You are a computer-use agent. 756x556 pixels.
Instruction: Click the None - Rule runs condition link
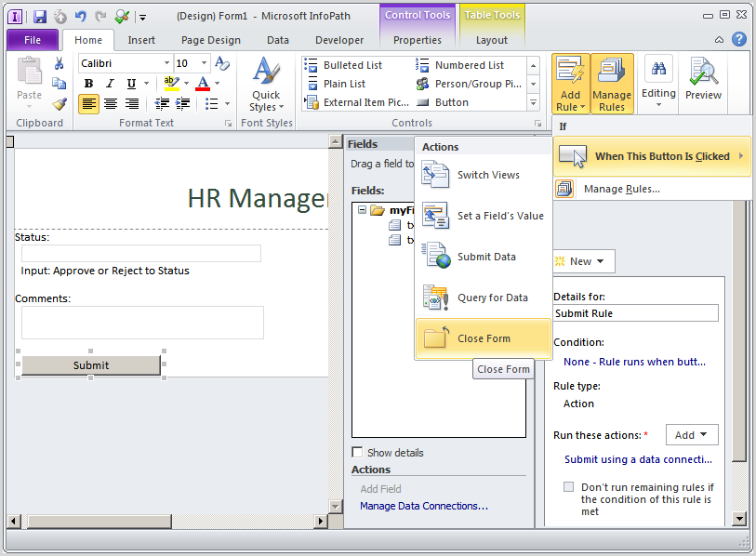(634, 363)
